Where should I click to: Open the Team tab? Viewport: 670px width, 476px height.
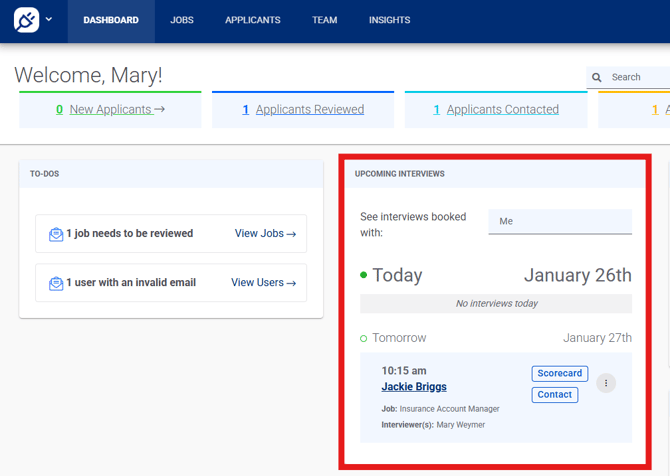(324, 20)
